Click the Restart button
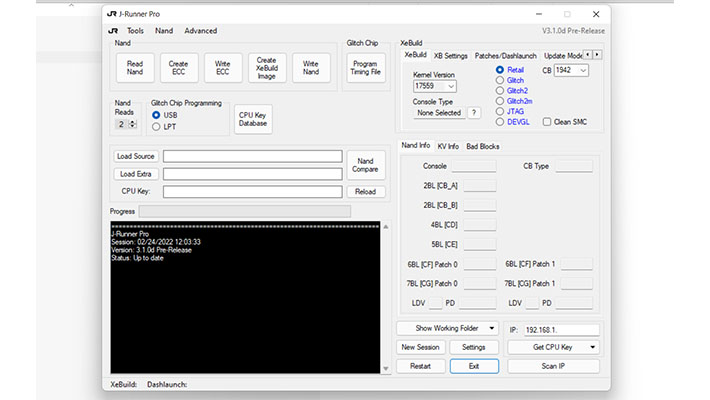 tap(420, 366)
